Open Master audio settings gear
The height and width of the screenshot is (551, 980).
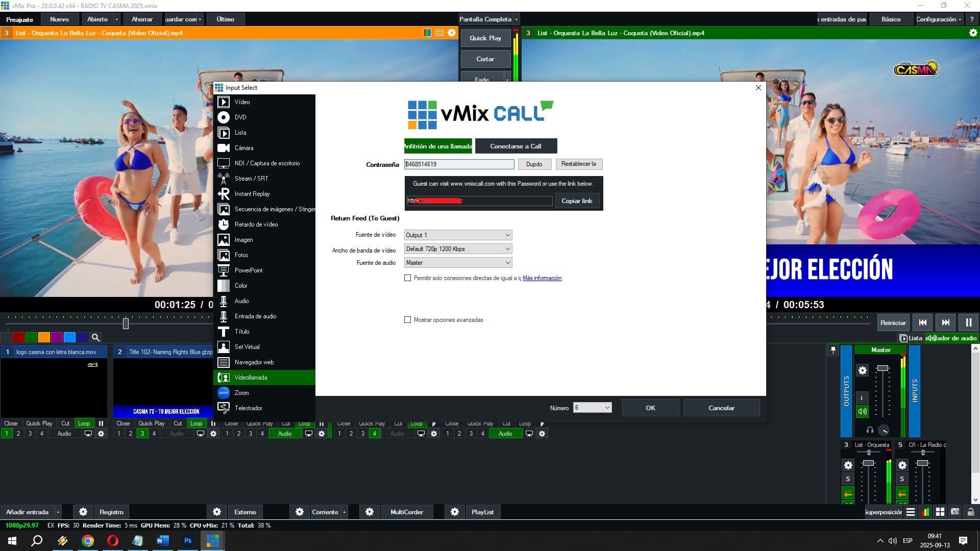(x=863, y=370)
